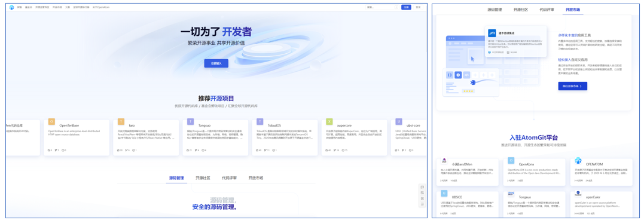Click the AtomGit logo in top navigation
Image resolution: width=644 pixels, height=223 pixels.
pos(12,7)
